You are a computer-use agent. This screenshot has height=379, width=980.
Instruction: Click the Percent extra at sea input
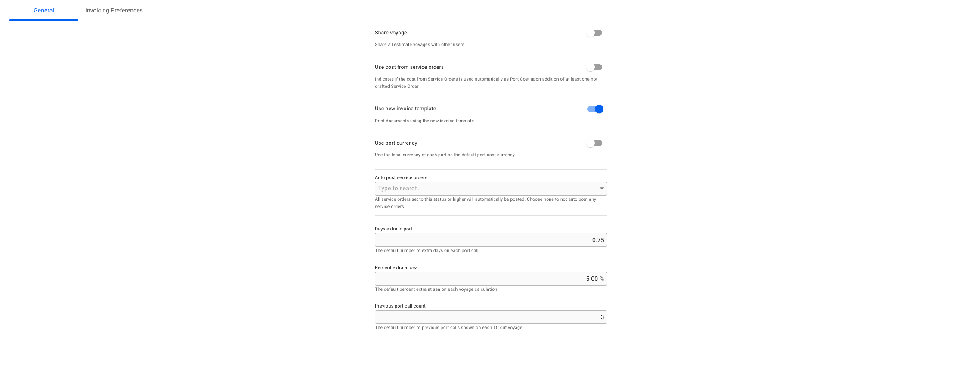click(486, 279)
